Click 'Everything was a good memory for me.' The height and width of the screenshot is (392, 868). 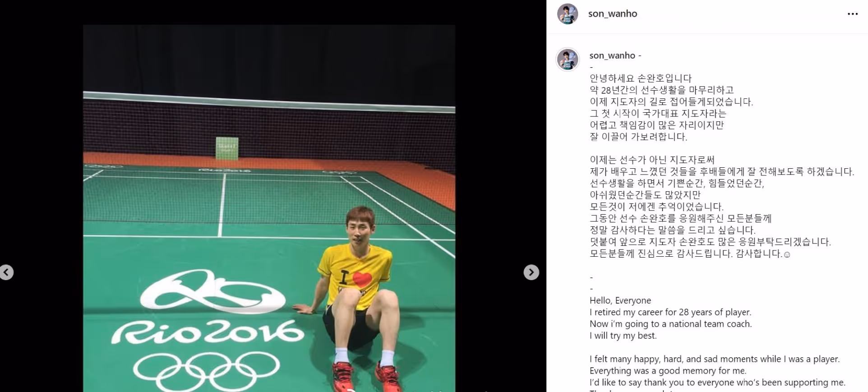668,371
